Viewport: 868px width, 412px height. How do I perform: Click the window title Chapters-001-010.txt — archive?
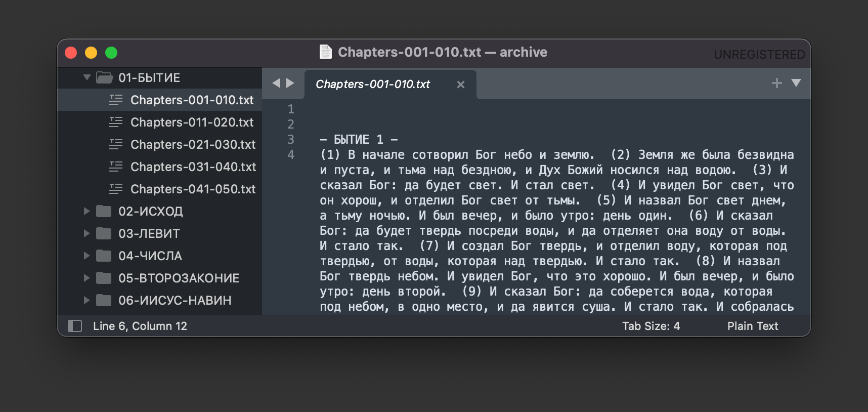click(443, 52)
